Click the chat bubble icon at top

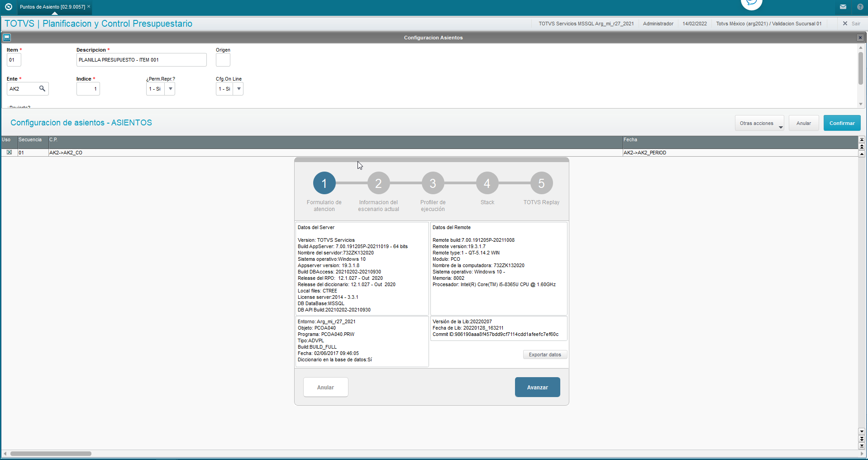(x=751, y=3)
